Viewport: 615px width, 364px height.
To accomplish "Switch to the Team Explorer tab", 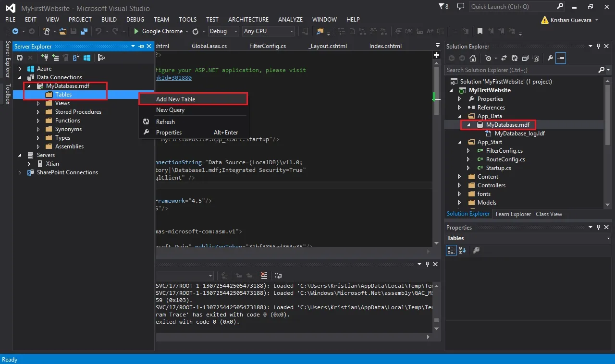I will [x=513, y=214].
